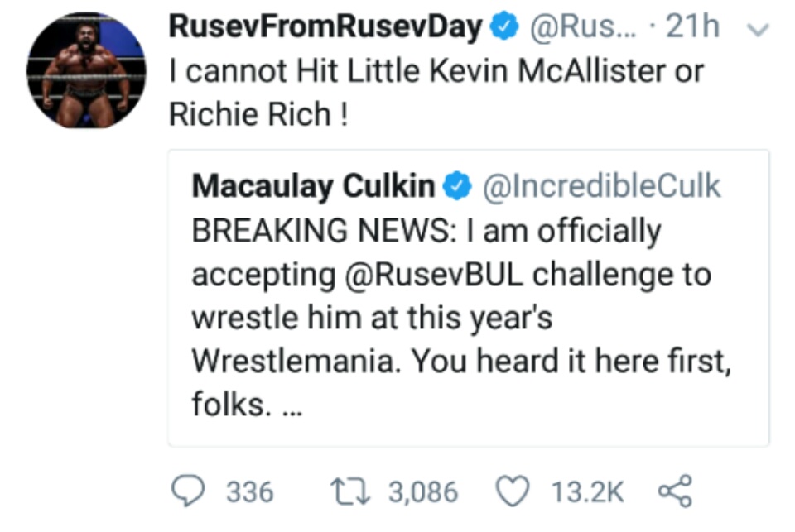Like the tweet with the heart icon
This screenshot has height=532, width=795.
(512, 491)
